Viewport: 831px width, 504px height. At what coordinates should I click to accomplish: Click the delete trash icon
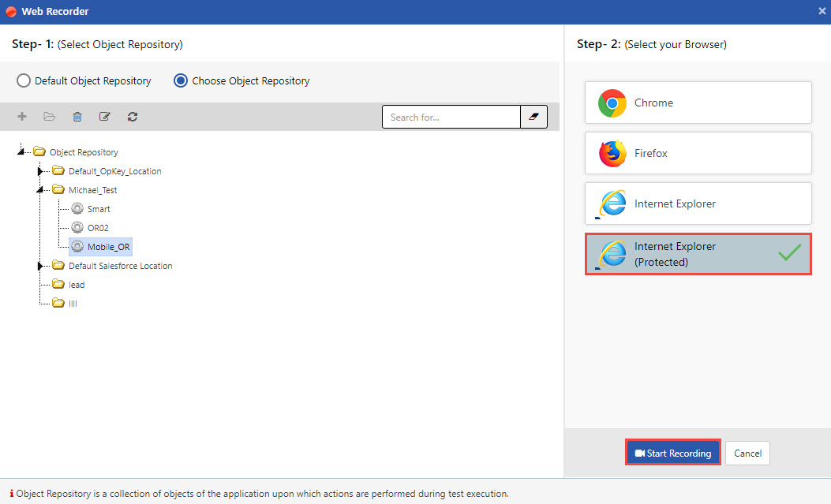point(77,117)
